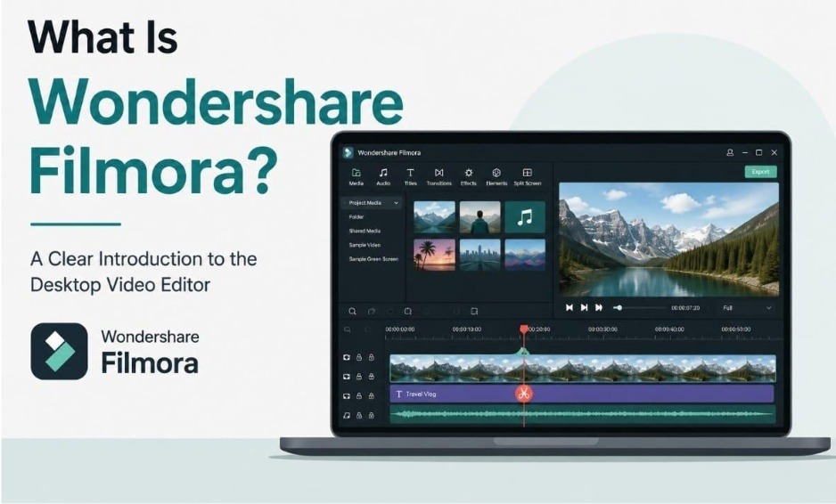The image size is (836, 504).
Task: Click the dim zoom magnifier beside timeline ruler
Action: pos(348,329)
